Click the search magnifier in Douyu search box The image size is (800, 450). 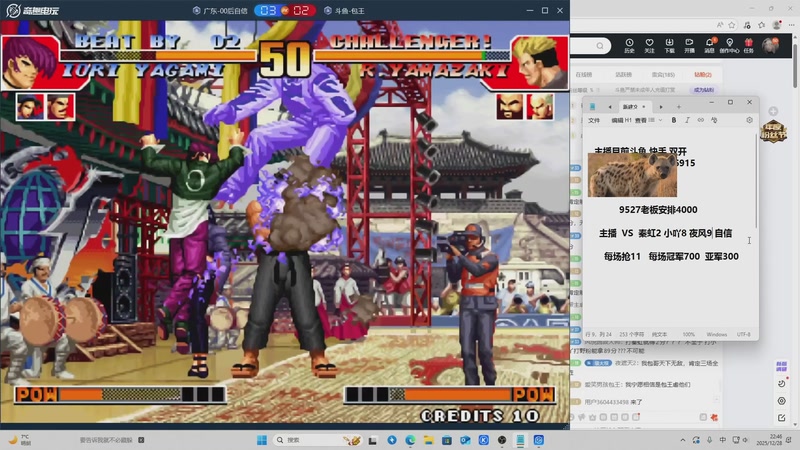[x=600, y=46]
